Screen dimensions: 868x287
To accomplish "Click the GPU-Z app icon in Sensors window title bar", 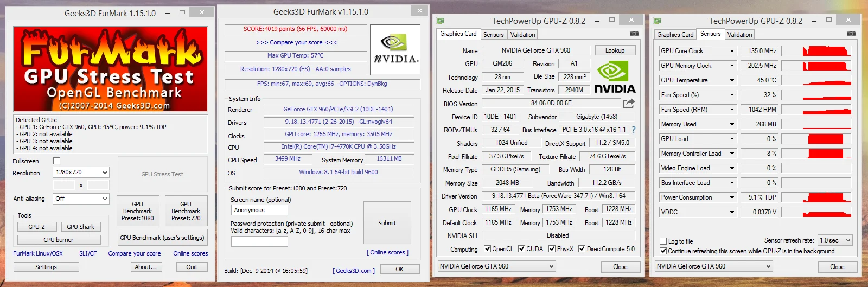I will click(x=658, y=21).
